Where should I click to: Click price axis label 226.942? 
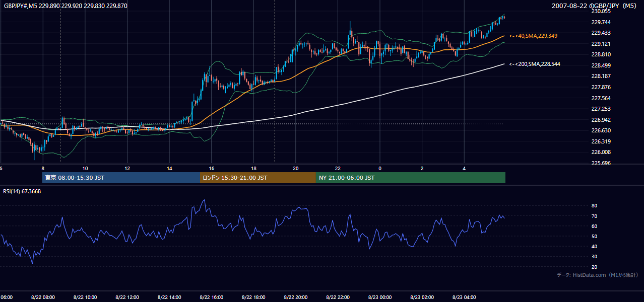click(x=601, y=120)
